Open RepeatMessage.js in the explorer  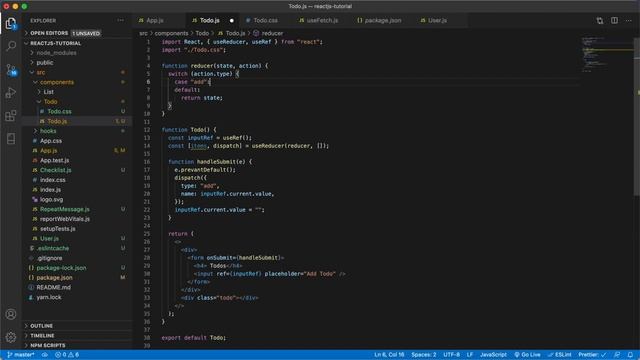[x=64, y=209]
